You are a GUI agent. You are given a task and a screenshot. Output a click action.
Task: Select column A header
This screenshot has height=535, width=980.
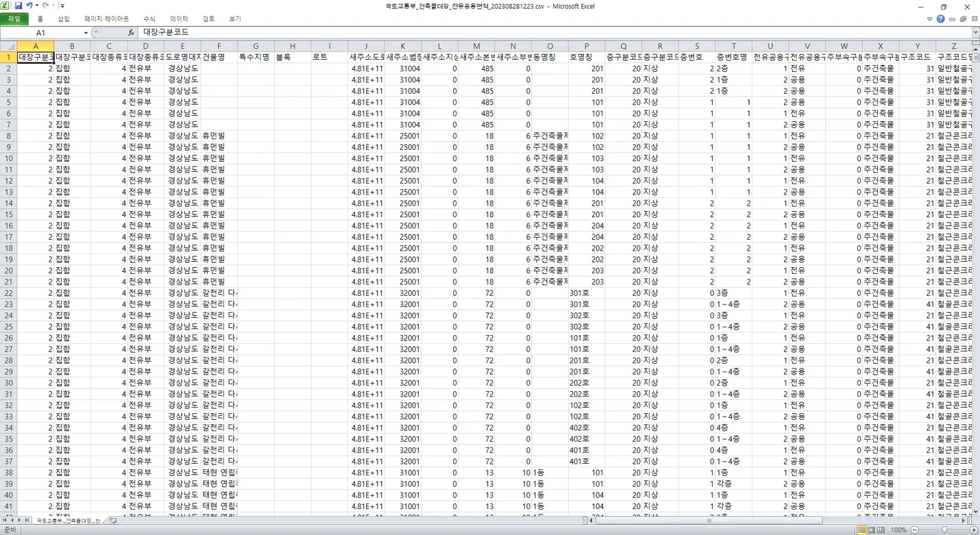(x=36, y=47)
